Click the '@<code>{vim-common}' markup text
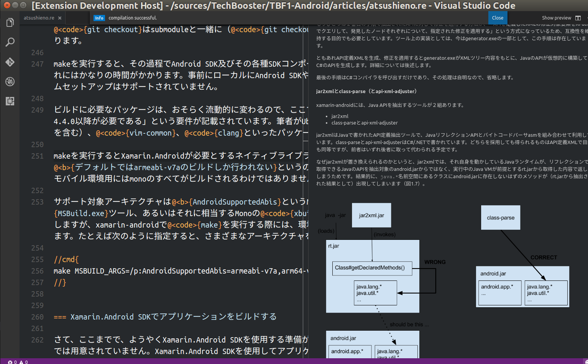This screenshot has width=588, height=364. (136, 133)
